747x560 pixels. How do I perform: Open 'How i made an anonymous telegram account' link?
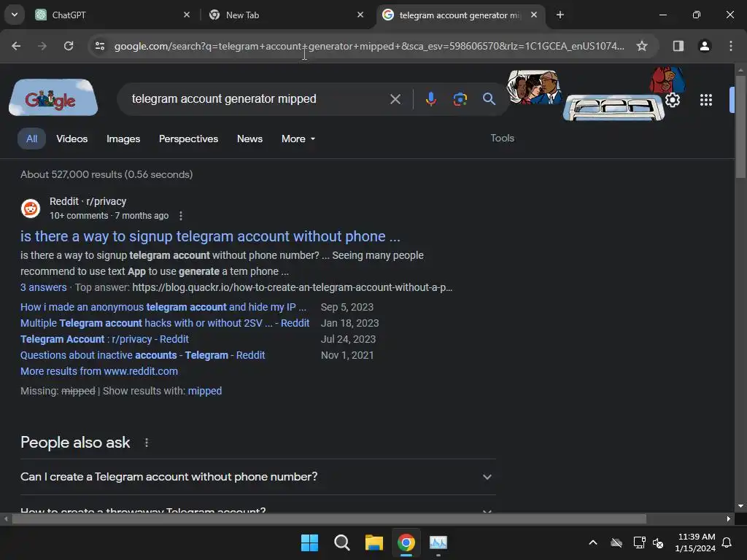click(163, 307)
